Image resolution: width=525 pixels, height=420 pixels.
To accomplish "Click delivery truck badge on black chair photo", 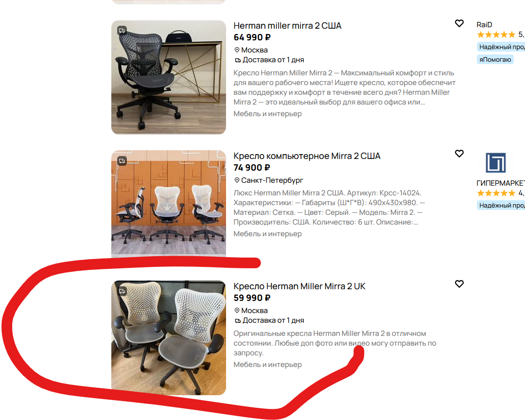I will pos(122,31).
